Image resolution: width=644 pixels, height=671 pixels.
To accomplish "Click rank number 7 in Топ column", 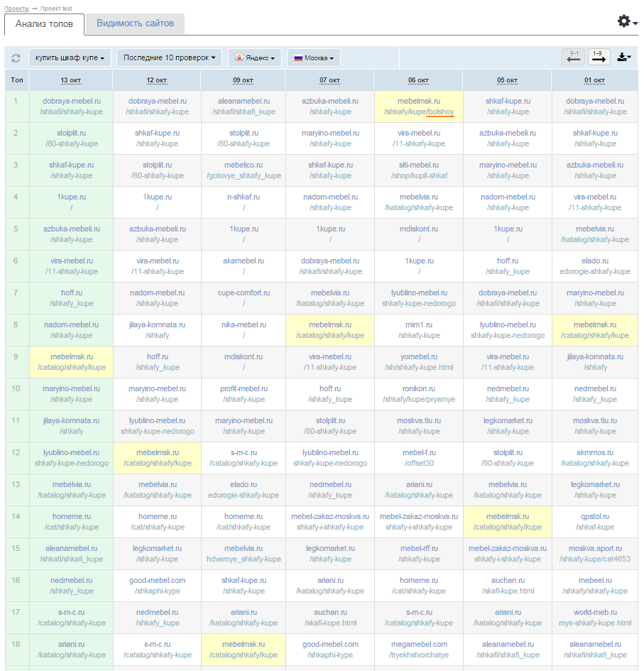I will 16,293.
